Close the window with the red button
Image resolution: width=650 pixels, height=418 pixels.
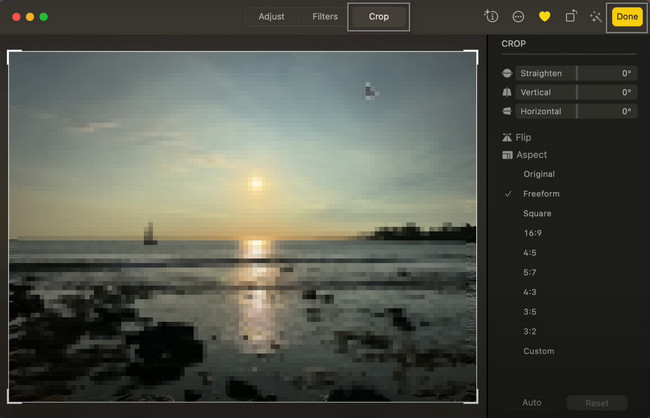click(x=16, y=17)
